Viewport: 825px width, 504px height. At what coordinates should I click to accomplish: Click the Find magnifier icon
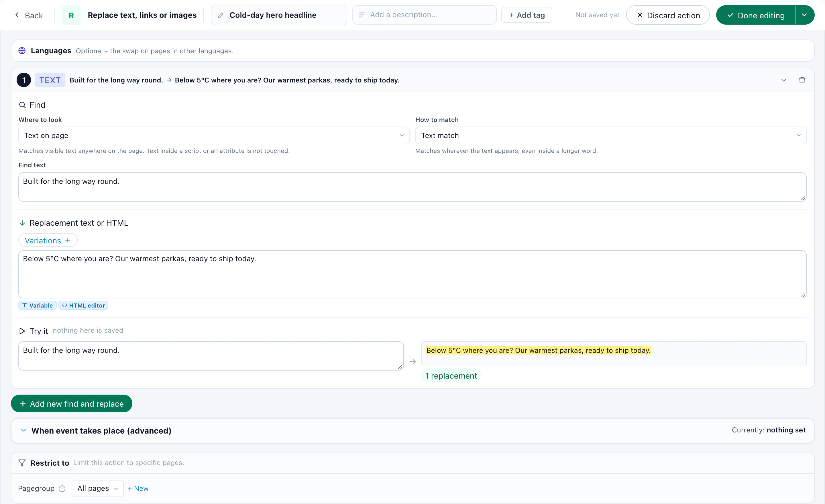coord(22,105)
